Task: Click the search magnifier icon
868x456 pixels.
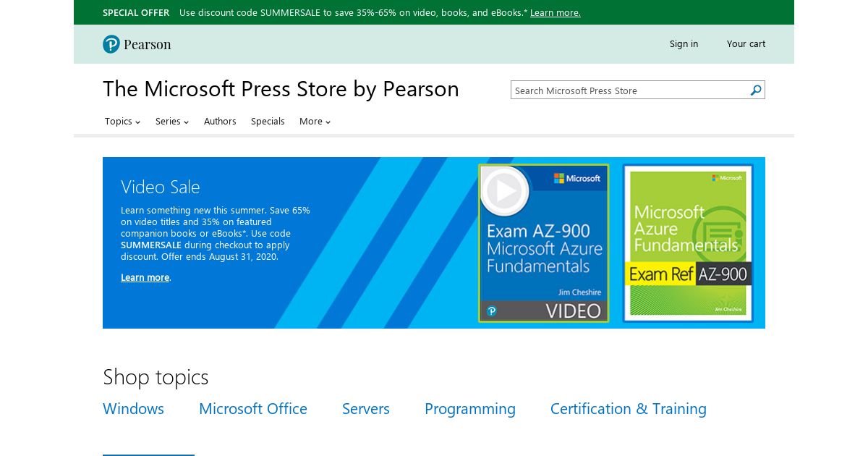Action: click(756, 90)
